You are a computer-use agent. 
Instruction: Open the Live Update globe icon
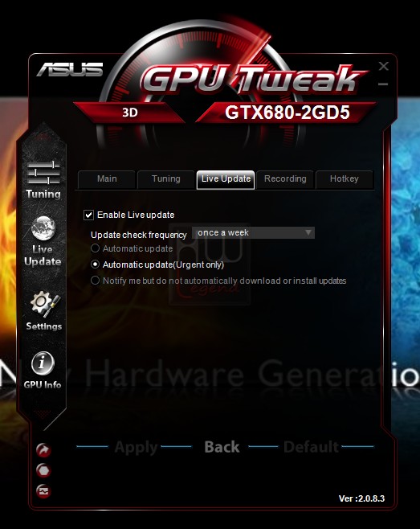click(x=43, y=228)
